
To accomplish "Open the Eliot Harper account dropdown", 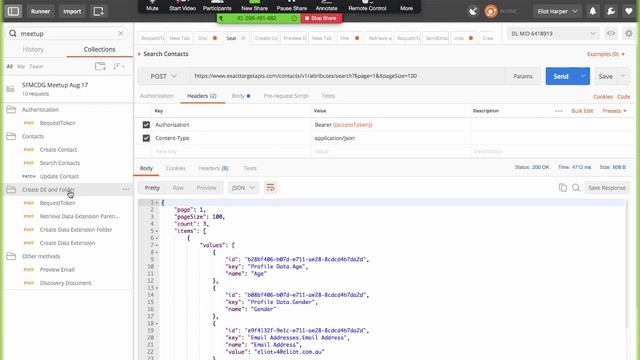I will [557, 11].
